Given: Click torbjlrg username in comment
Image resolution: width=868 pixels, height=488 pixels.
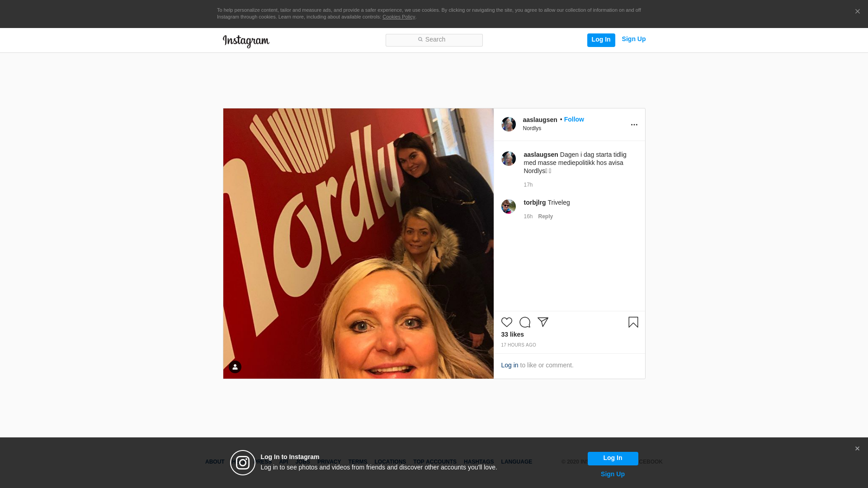Looking at the screenshot, I should [x=535, y=202].
